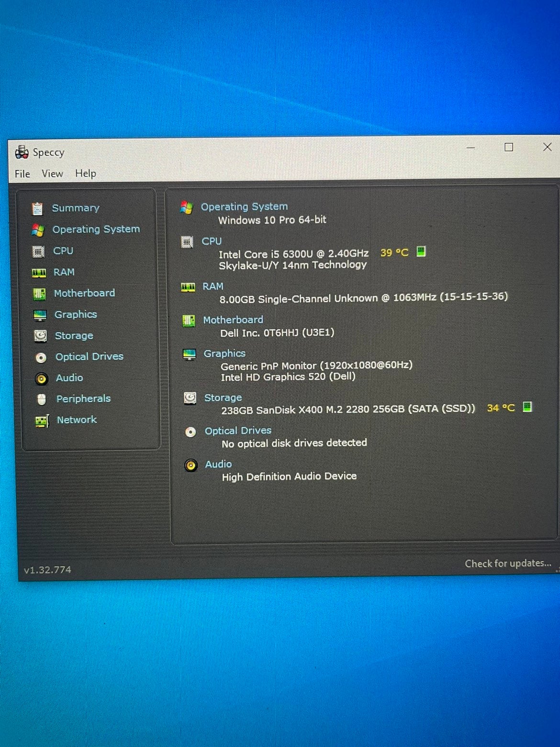The width and height of the screenshot is (560, 747).
Task: Click the Summary clipboard icon in sidebar
Action: pos(37,209)
